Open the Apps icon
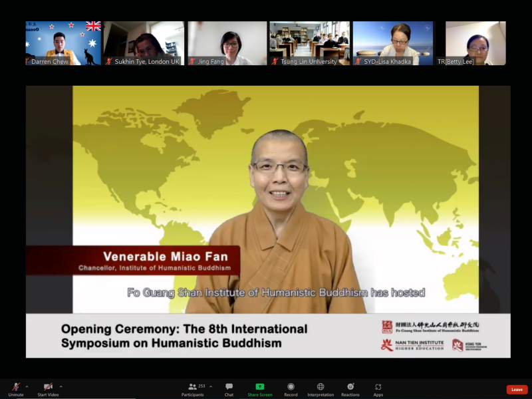Viewport: 532px width, 399px height. pyautogui.click(x=378, y=386)
